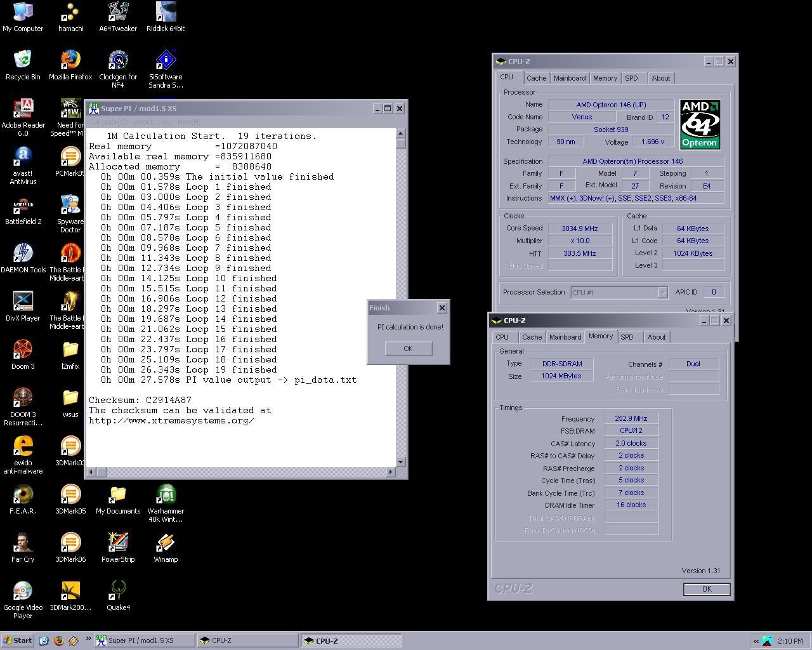Click Core Speed value 3034.9 MHz

coord(580,229)
